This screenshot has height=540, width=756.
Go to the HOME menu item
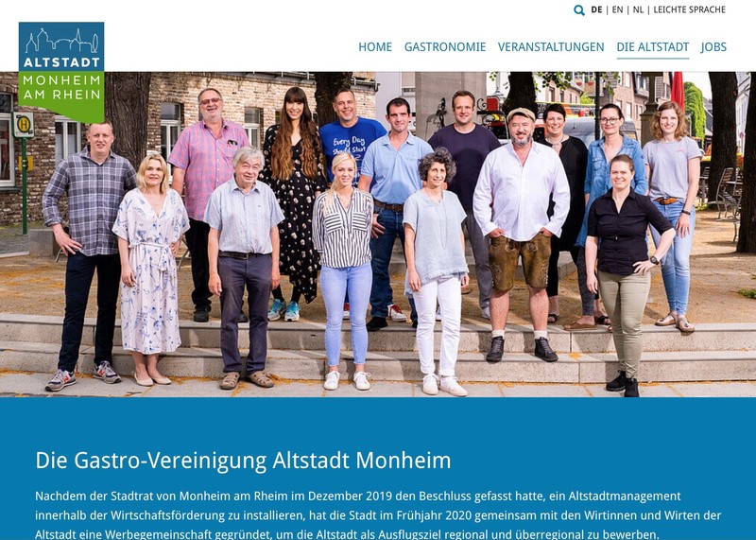pos(375,46)
